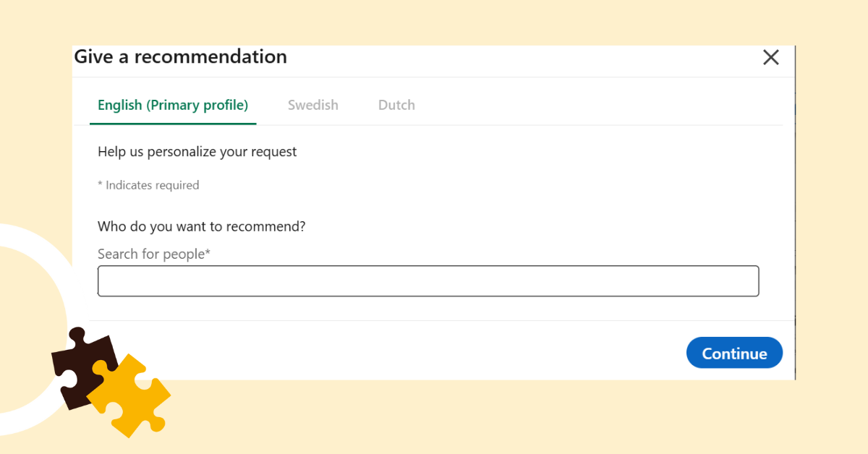
Task: Close the Give a recommendation dialog
Action: [771, 58]
